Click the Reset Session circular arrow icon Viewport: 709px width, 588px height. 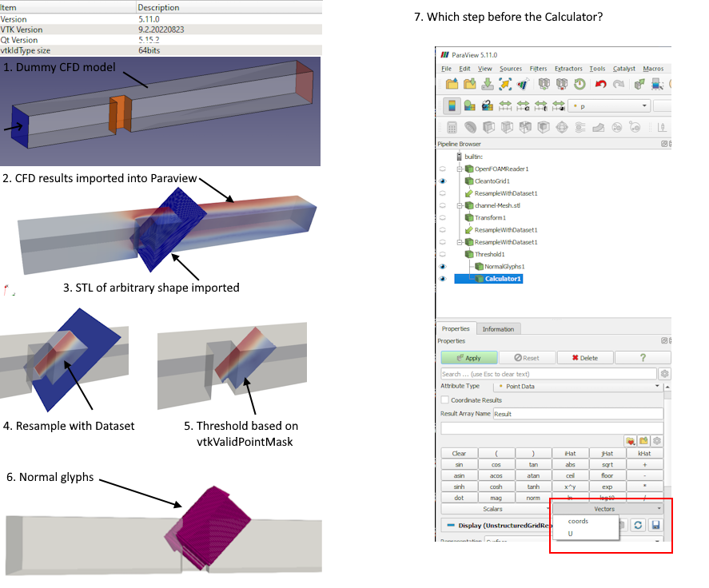580,84
